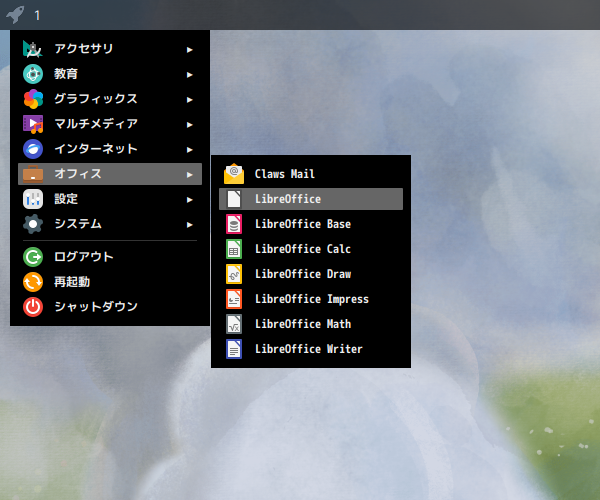This screenshot has width=600, height=500.
Task: Click the LibreOffice Writer document icon
Action: [x=234, y=349]
